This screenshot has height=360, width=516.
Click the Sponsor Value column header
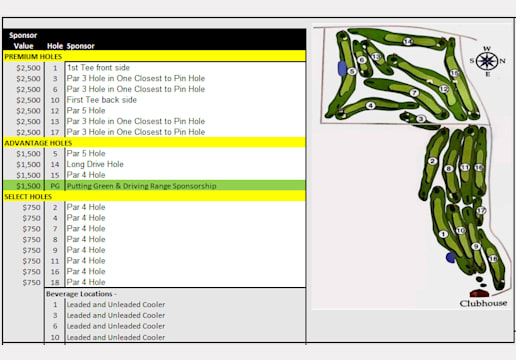point(23,40)
